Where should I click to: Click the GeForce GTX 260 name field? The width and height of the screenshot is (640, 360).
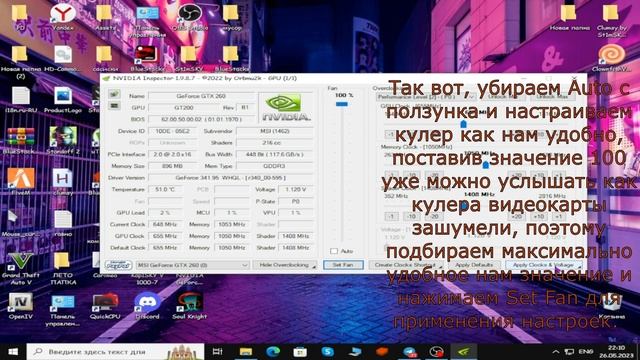(201, 96)
